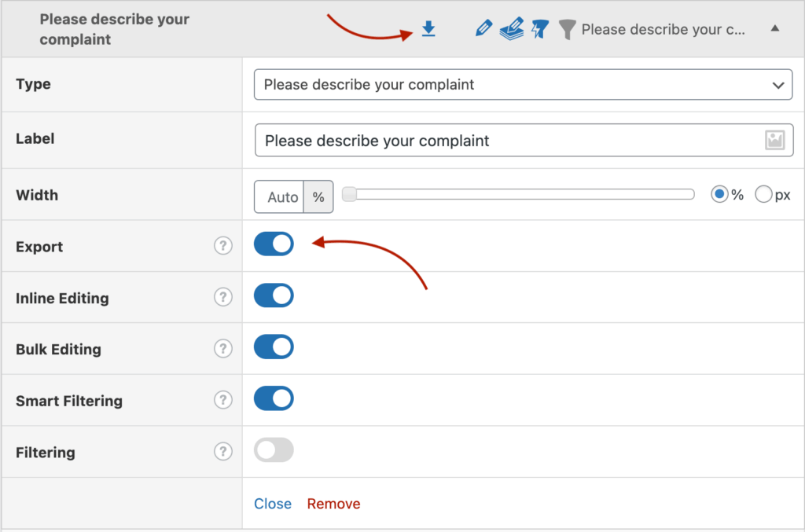The height and width of the screenshot is (532, 805).
Task: Click the width slider track
Action: [x=519, y=195]
